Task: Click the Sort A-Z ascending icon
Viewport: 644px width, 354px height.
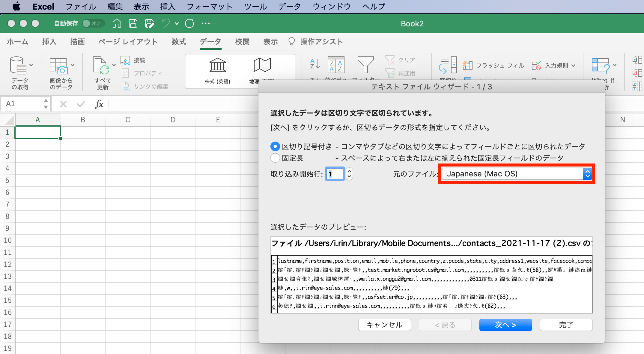Action: (x=315, y=64)
